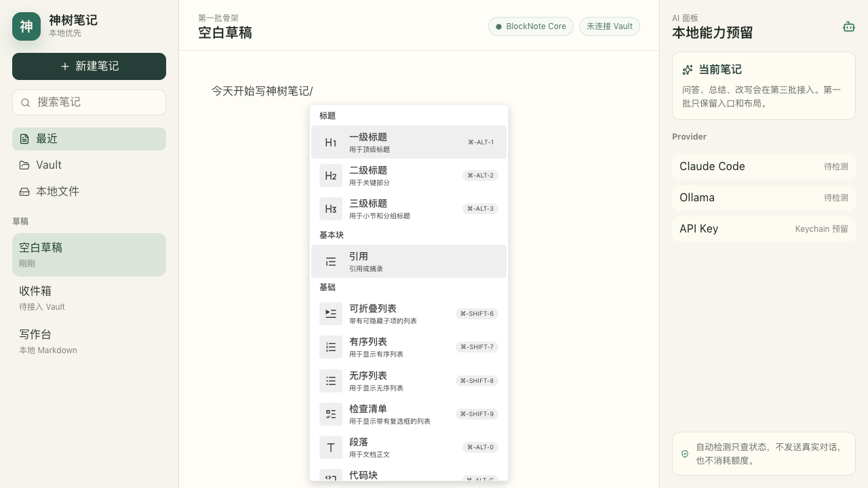Select the Ollama provider row
This screenshot has width=868, height=488.
click(x=764, y=198)
